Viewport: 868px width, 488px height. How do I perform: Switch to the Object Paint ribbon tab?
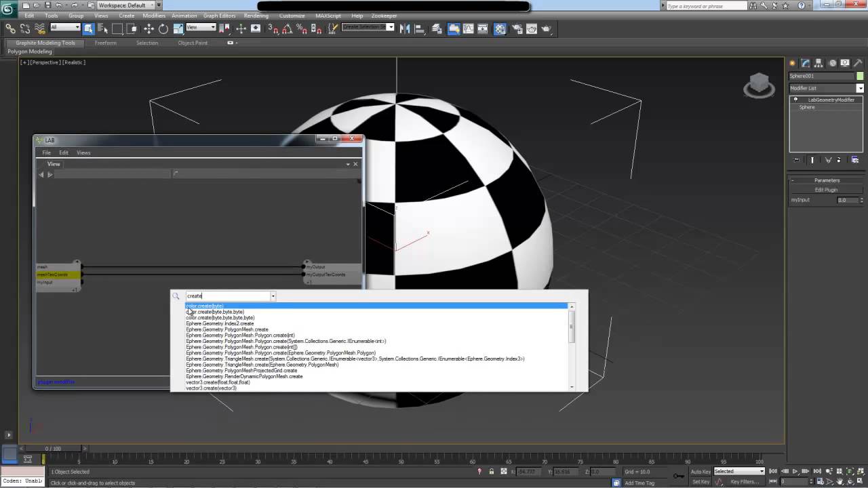coord(193,43)
